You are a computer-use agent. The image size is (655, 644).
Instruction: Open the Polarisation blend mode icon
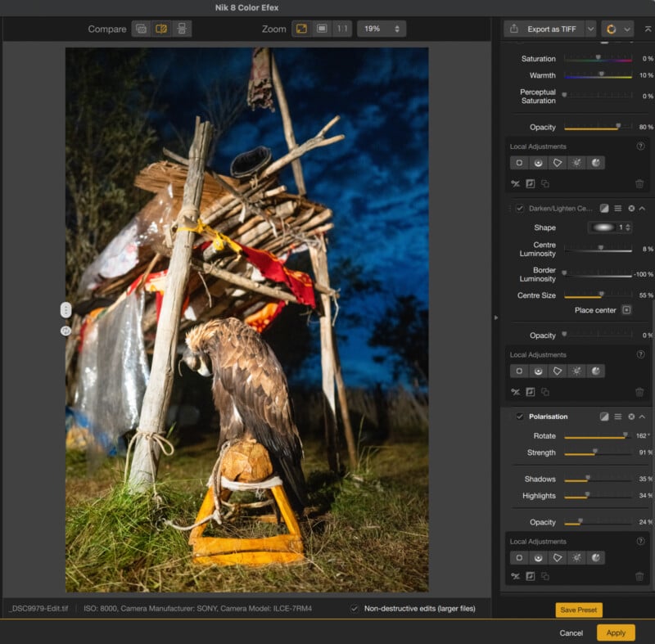605,417
